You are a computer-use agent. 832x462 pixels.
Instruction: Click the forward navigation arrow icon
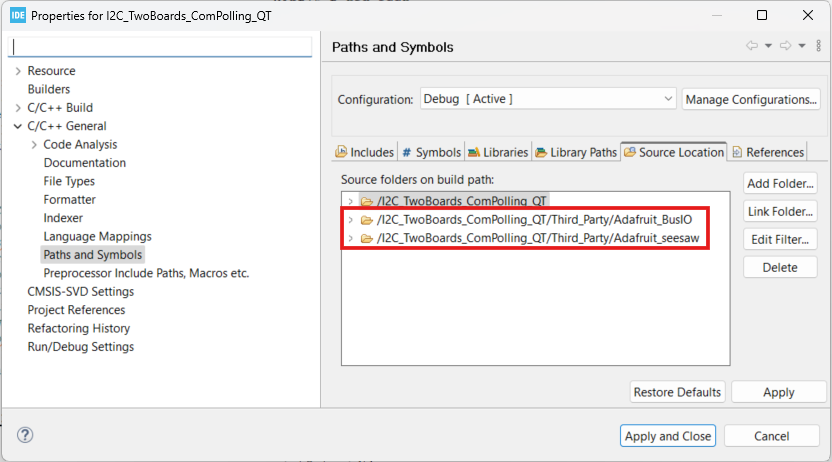coord(785,47)
